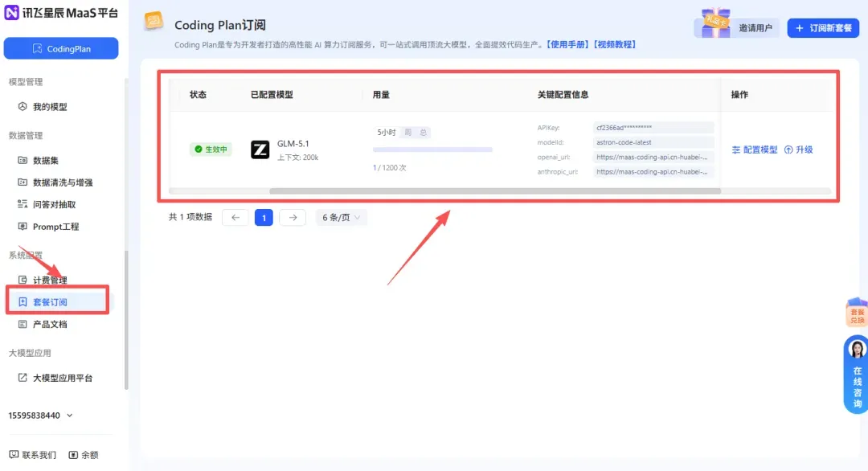Click the 上下文: 200k text

(x=298, y=158)
